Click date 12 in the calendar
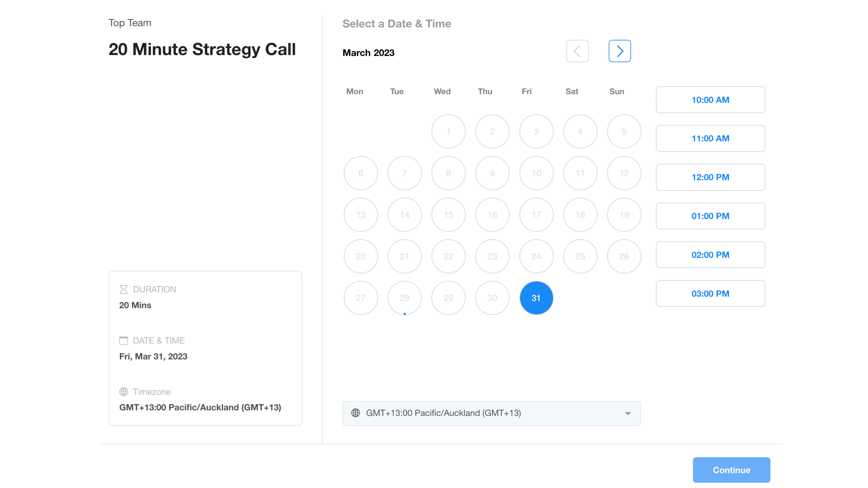 (624, 173)
